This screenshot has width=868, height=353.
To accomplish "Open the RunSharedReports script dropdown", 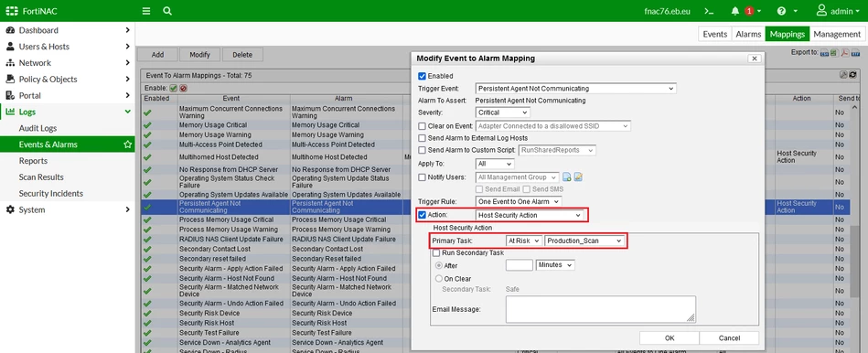I will 557,150.
